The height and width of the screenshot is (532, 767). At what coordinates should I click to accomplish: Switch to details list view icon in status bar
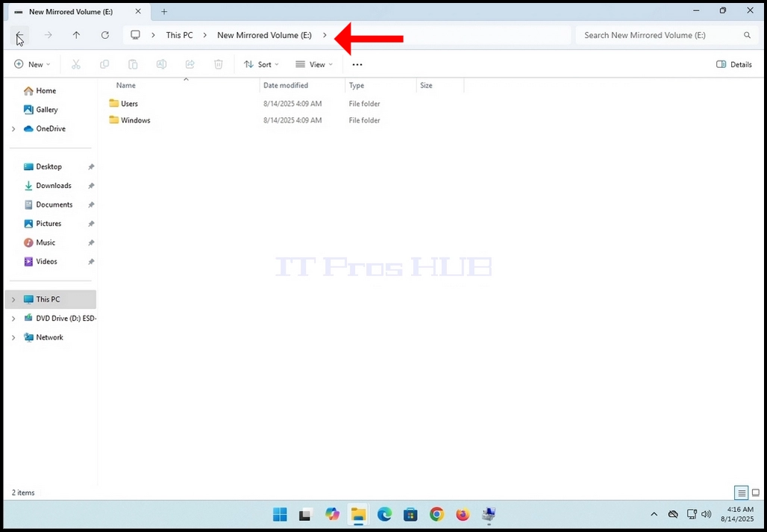tap(742, 493)
